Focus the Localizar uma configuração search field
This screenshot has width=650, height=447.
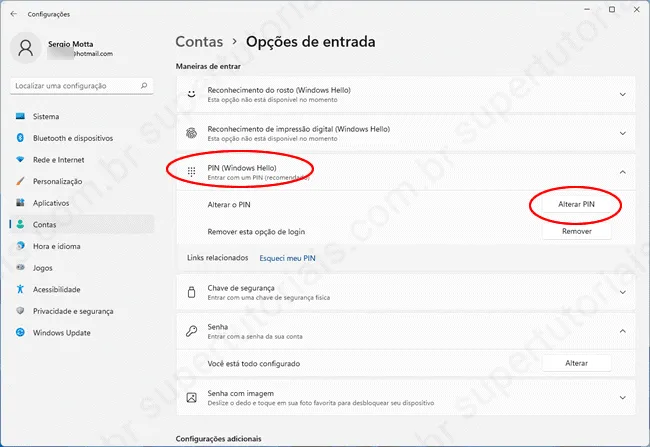[81, 86]
